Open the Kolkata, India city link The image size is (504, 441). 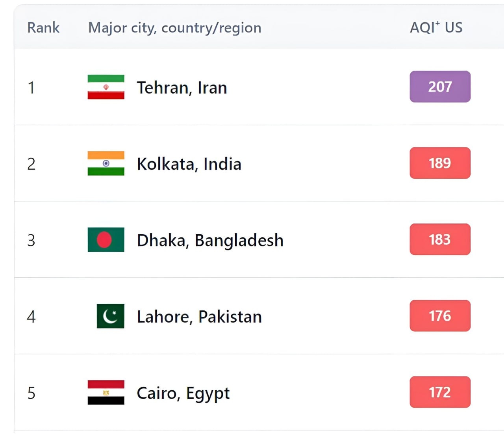189,164
